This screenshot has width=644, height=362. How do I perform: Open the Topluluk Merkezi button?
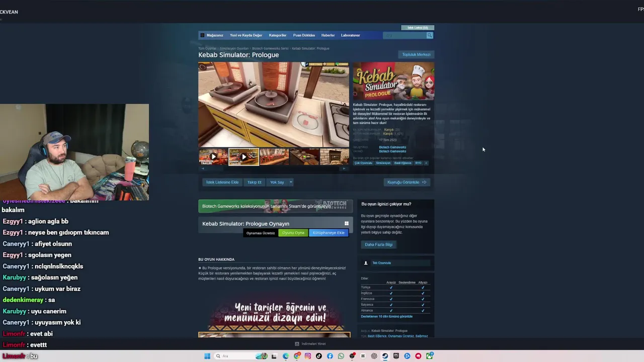[416, 54]
